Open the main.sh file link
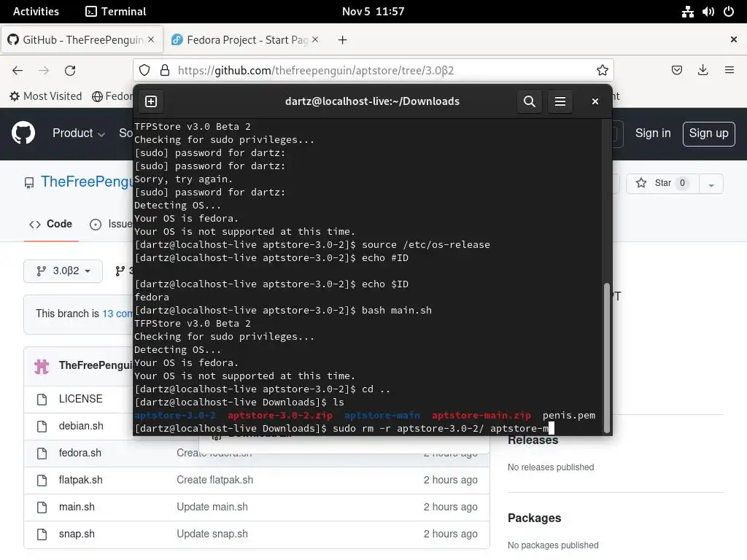The width and height of the screenshot is (747, 560). click(77, 507)
